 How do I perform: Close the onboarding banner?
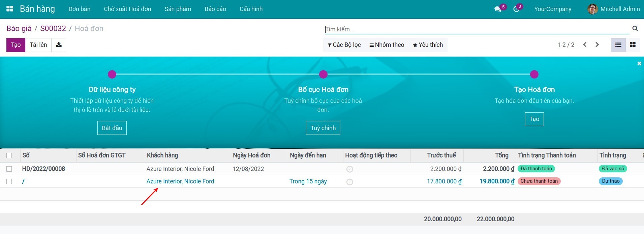(x=639, y=63)
